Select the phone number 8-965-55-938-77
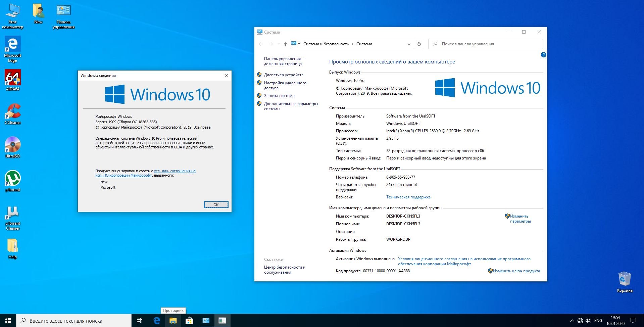The height and width of the screenshot is (327, 644). click(401, 177)
